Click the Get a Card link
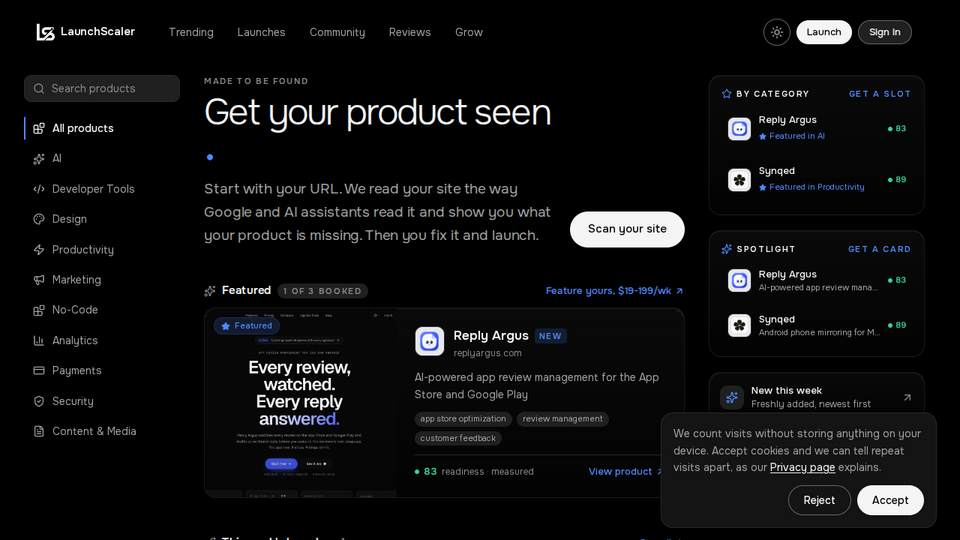The width and height of the screenshot is (960, 540). click(880, 249)
